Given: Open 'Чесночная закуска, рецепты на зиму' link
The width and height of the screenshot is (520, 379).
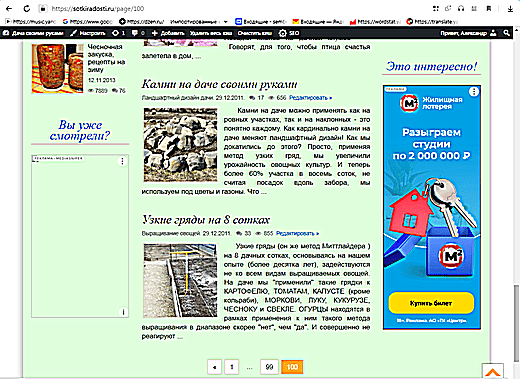Looking at the screenshot, I should 106,58.
